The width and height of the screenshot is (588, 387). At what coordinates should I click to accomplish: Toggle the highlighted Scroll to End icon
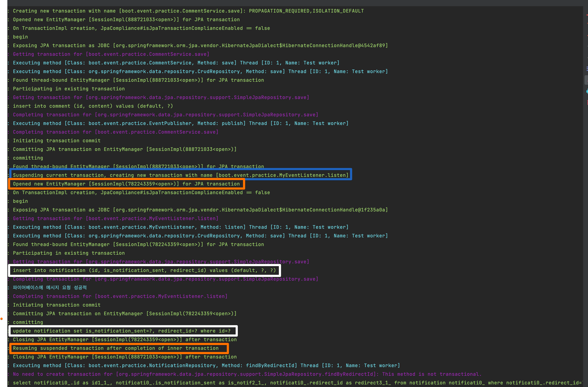587,80
